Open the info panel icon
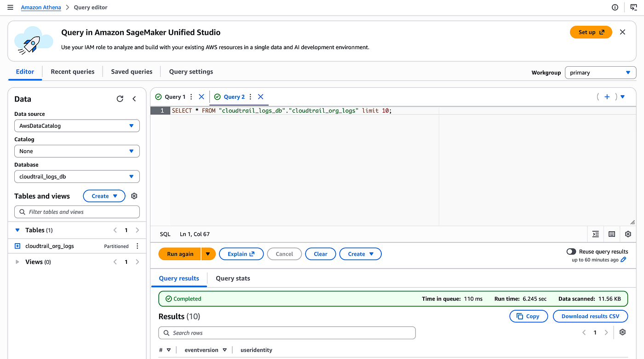 [615, 7]
